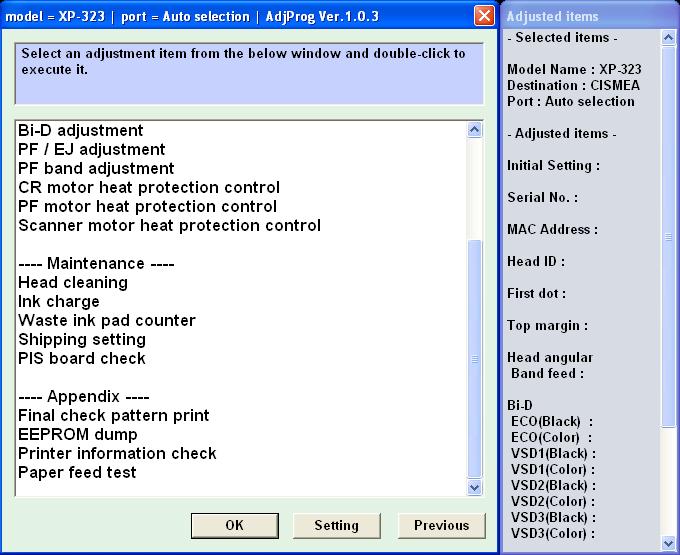Click the Adjusted items panel title
This screenshot has width=680, height=555.
click(x=552, y=16)
